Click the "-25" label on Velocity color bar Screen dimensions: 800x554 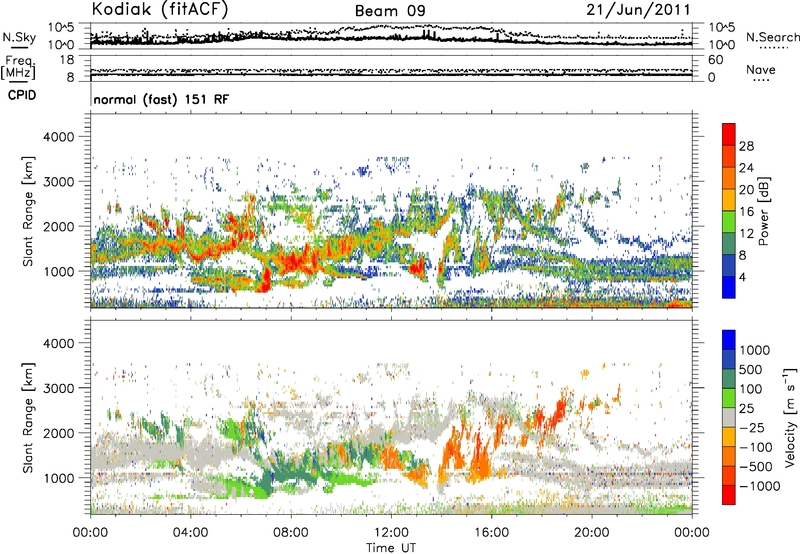point(754,428)
